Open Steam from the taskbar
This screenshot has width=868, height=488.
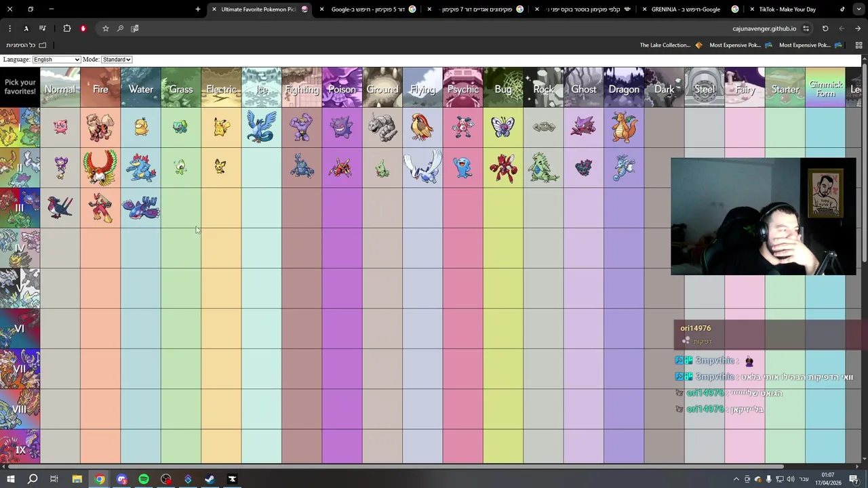pyautogui.click(x=210, y=479)
